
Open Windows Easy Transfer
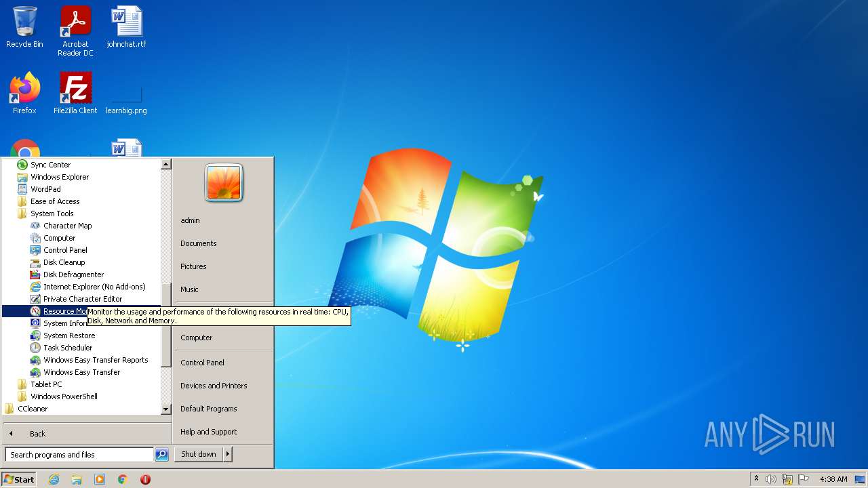[81, 372]
